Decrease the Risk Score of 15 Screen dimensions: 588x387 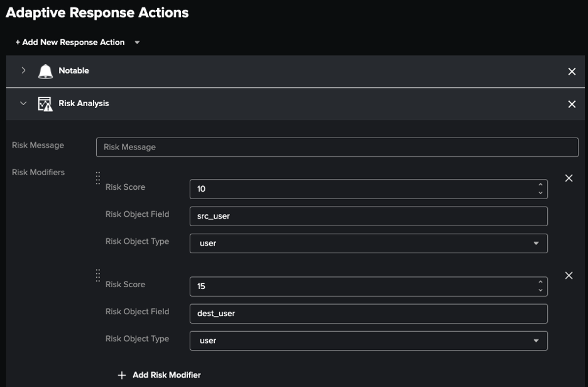click(x=540, y=290)
